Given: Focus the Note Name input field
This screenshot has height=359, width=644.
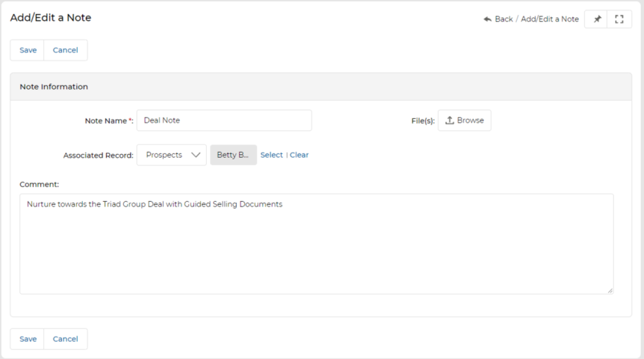Looking at the screenshot, I should click(224, 120).
